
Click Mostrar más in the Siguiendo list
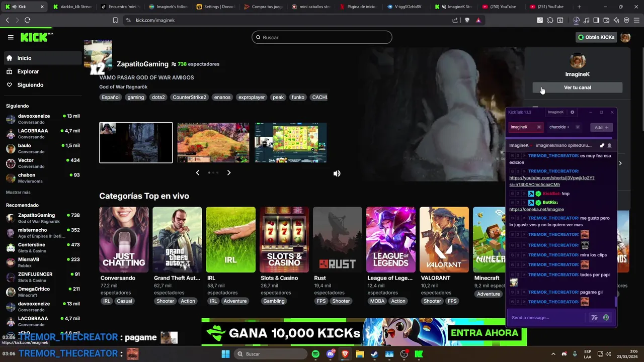[18, 193]
